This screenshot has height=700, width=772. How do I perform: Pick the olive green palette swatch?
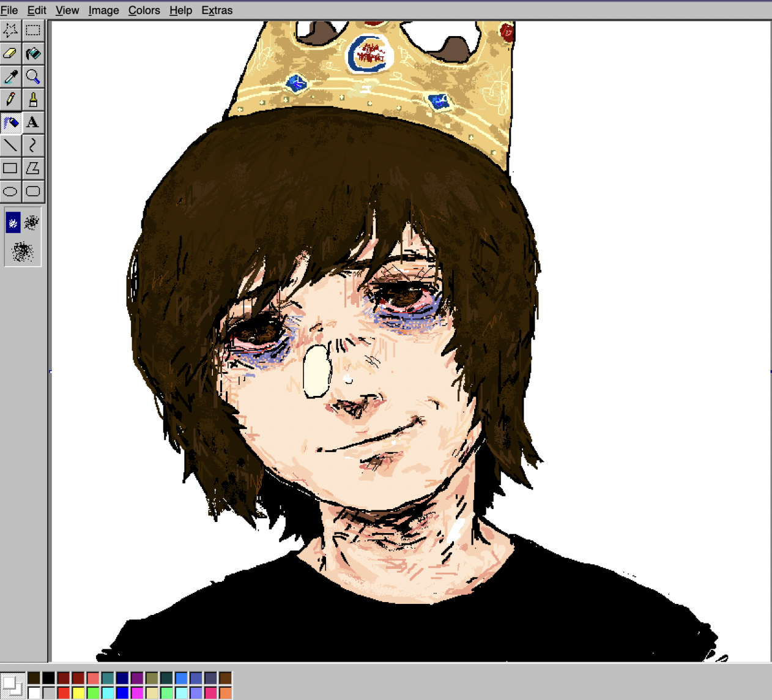152,678
